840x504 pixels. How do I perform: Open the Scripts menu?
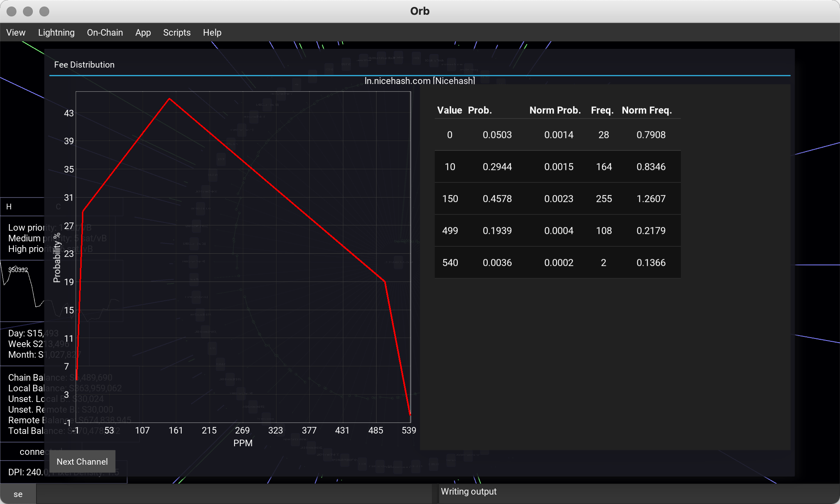tap(177, 32)
